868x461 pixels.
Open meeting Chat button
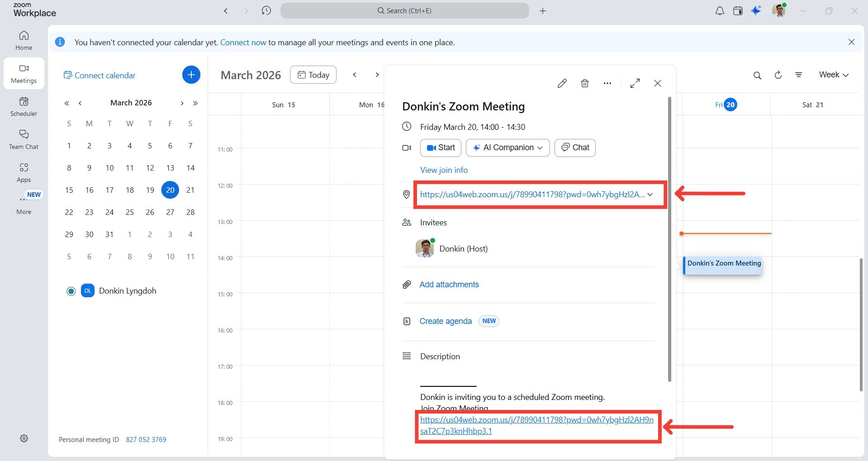click(x=575, y=147)
